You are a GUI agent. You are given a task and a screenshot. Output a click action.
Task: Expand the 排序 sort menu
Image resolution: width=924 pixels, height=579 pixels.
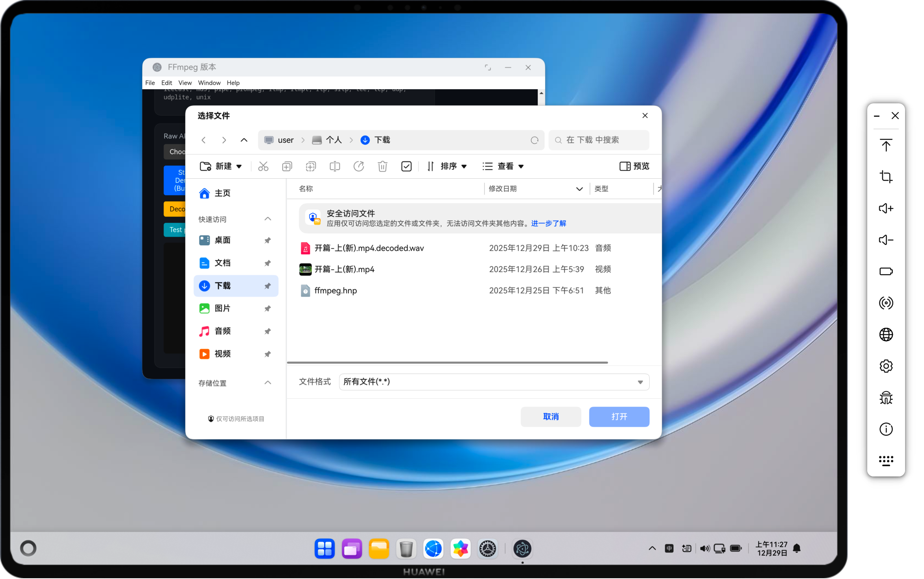(447, 166)
